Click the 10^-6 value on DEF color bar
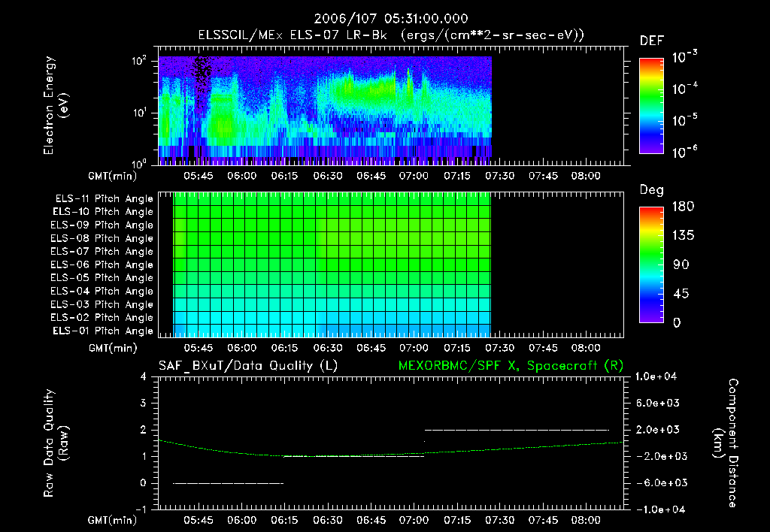Viewport: 770px width, 532px height. point(684,151)
